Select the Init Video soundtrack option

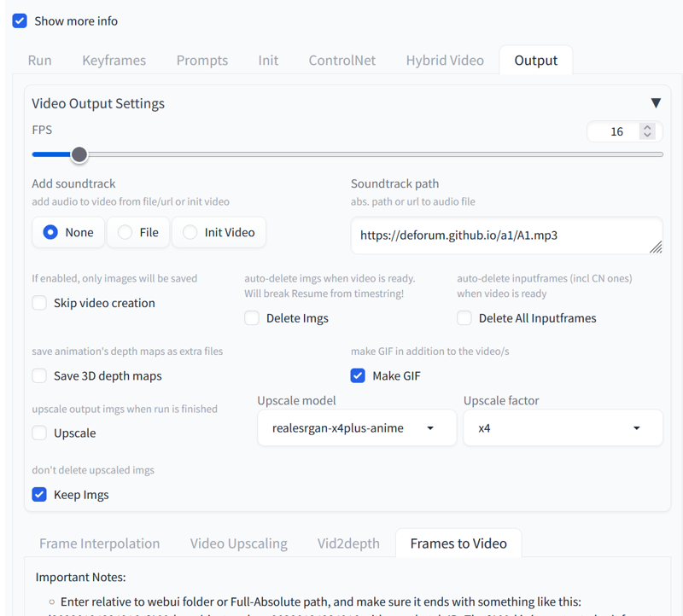(219, 232)
